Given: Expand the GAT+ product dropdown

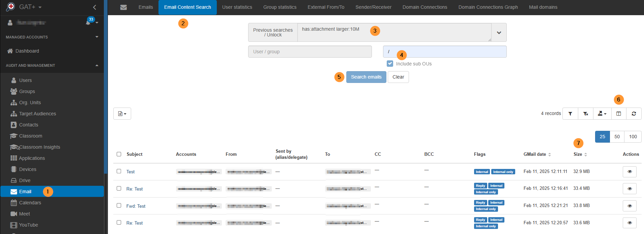Looking at the screenshot, I should 40,7.
